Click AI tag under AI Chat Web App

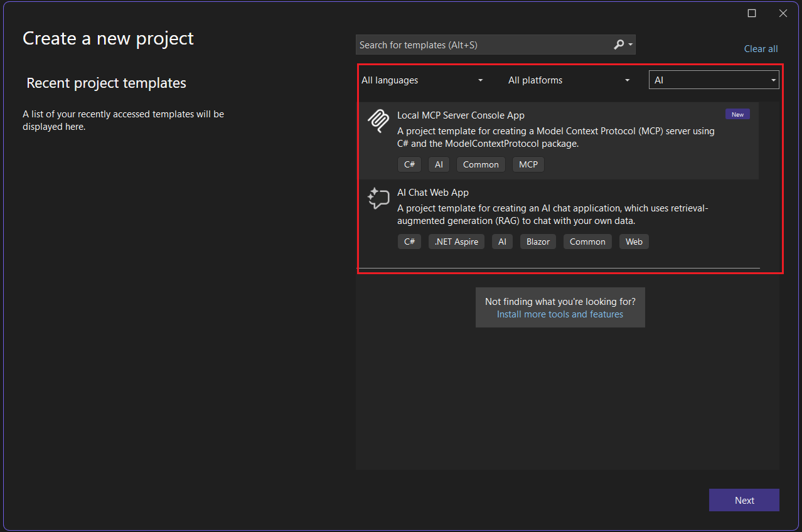click(x=502, y=242)
